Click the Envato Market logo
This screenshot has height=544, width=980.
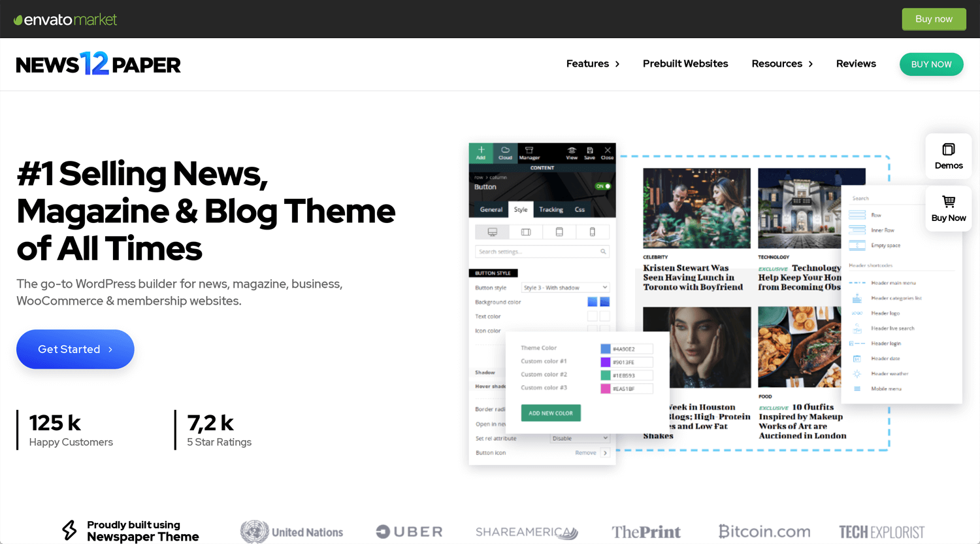point(65,20)
